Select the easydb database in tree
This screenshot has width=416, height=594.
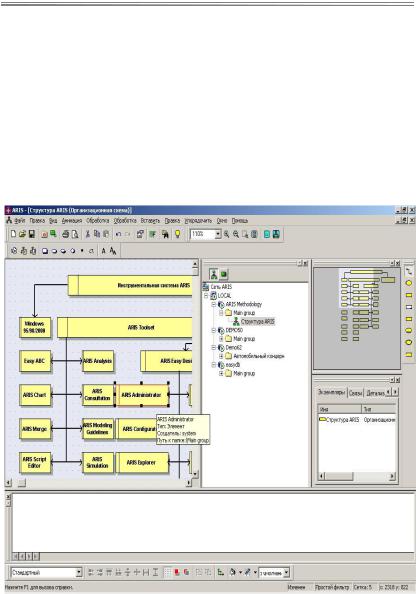[x=233, y=365]
